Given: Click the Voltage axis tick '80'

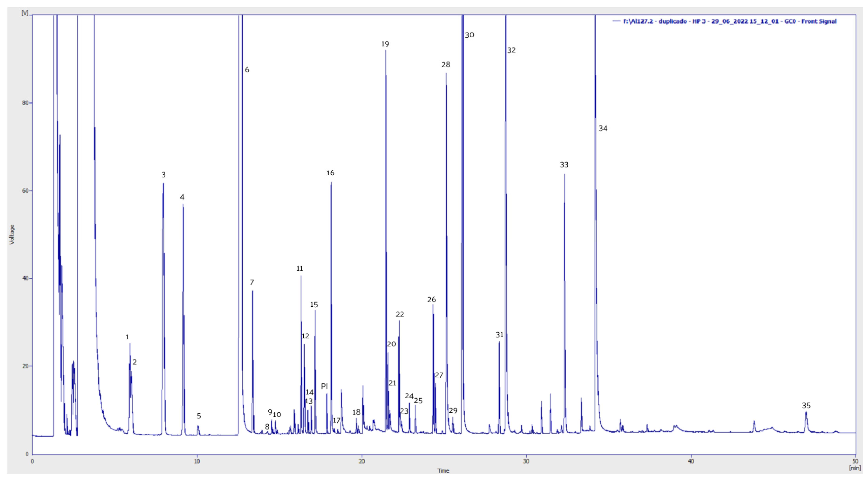Looking at the screenshot, I should pyautogui.click(x=25, y=103).
